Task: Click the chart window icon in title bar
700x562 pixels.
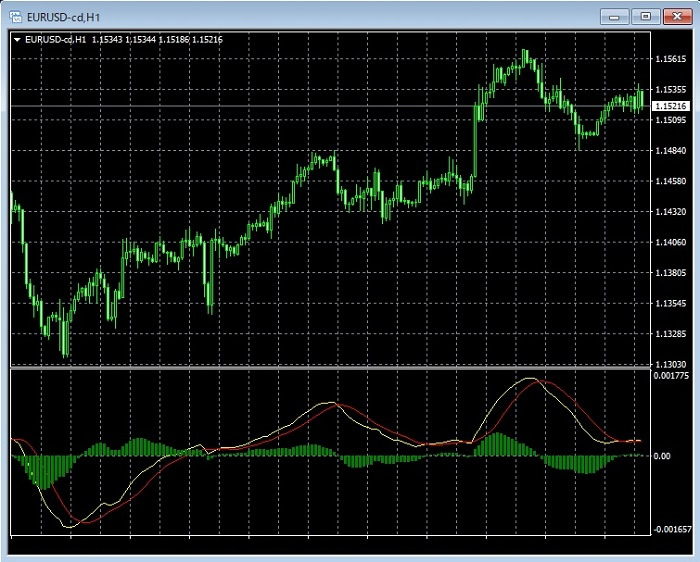Action: click(x=16, y=17)
